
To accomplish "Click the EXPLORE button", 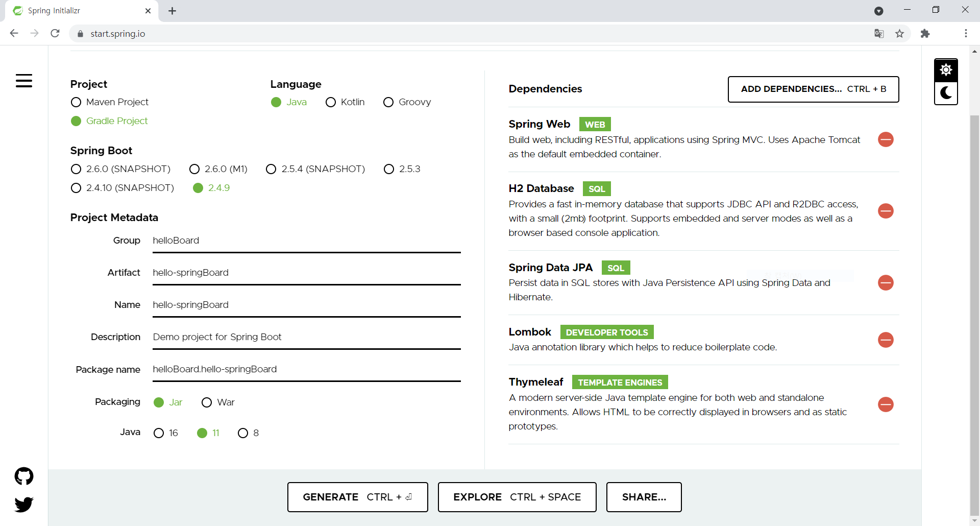I will pos(517,497).
